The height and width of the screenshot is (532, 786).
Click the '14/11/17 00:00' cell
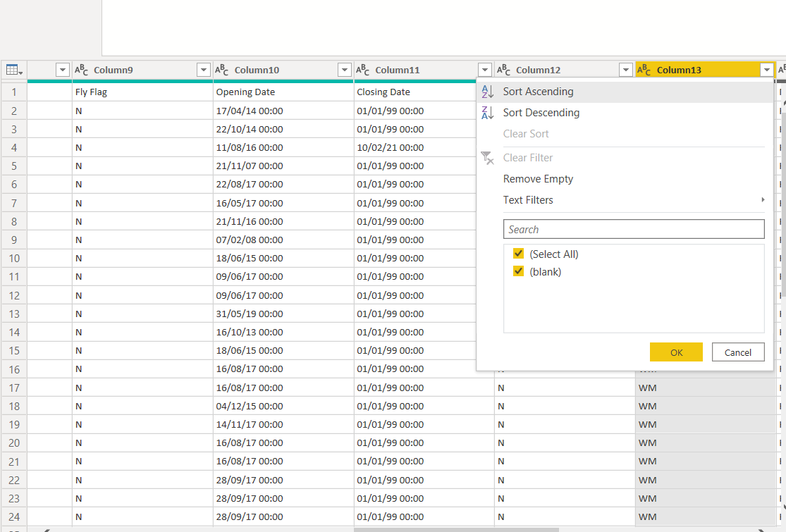click(x=283, y=424)
